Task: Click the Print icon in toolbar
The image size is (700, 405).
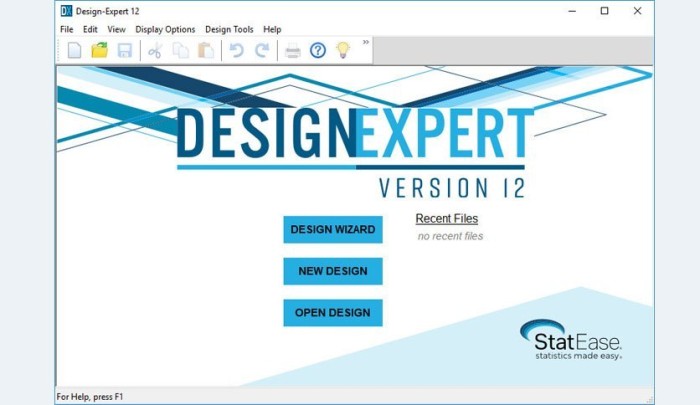Action: [x=293, y=50]
